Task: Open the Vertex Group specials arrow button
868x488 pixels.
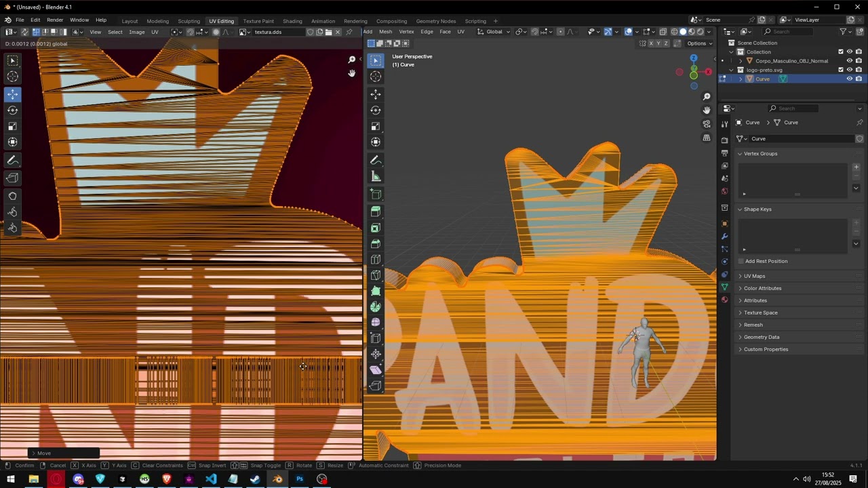Action: coord(856,188)
